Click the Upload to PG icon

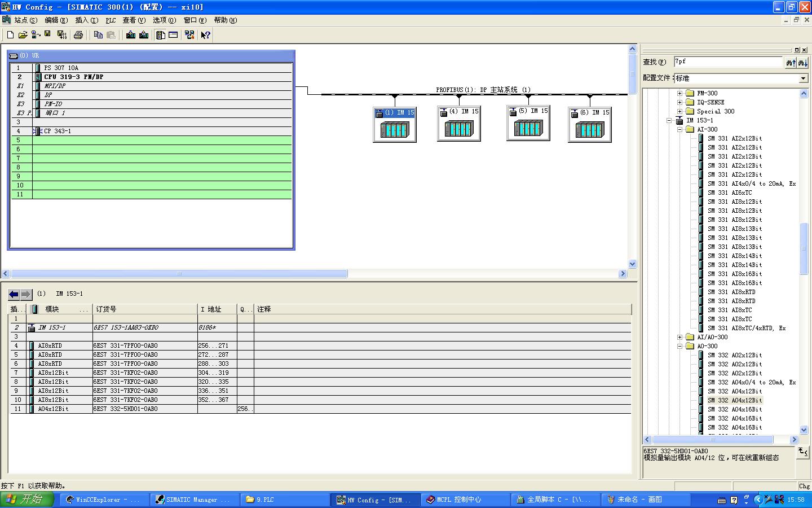tap(144, 35)
